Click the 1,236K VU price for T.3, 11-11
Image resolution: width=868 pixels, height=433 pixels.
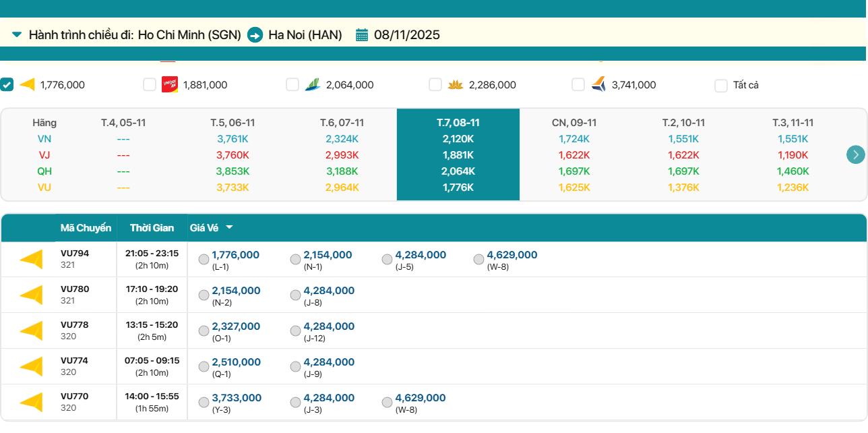click(793, 187)
